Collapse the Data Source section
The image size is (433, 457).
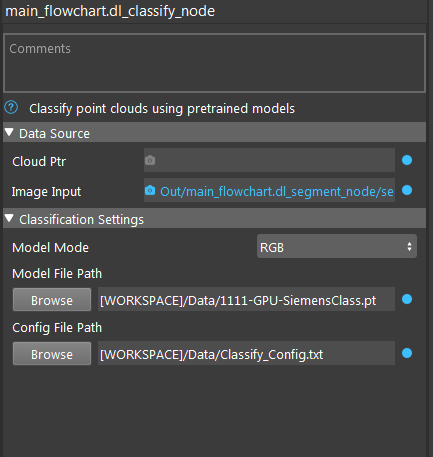pos(9,133)
